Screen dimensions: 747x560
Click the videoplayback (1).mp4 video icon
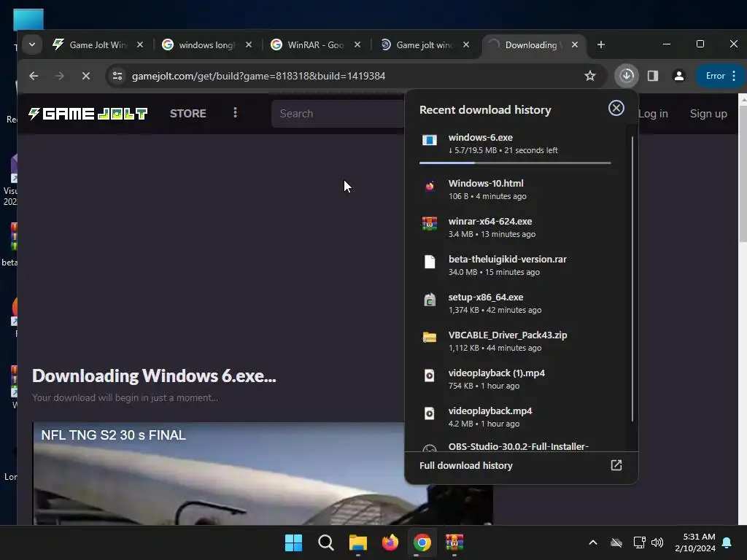429,376
